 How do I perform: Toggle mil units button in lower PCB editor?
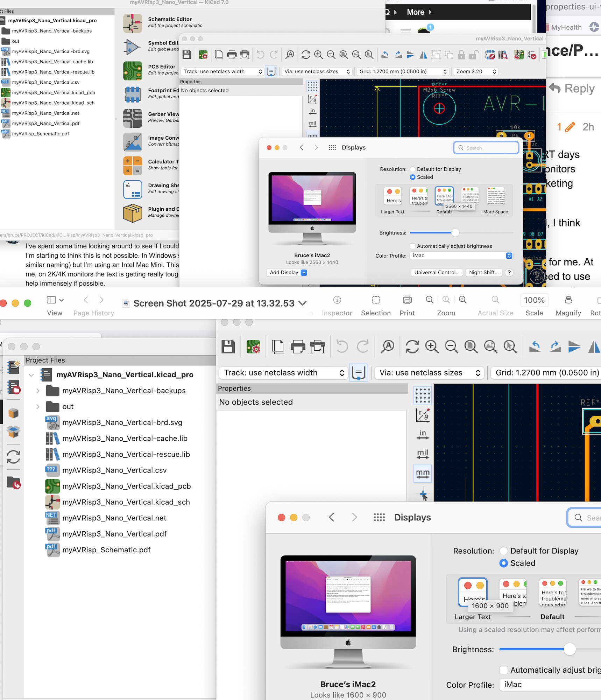pos(423,454)
